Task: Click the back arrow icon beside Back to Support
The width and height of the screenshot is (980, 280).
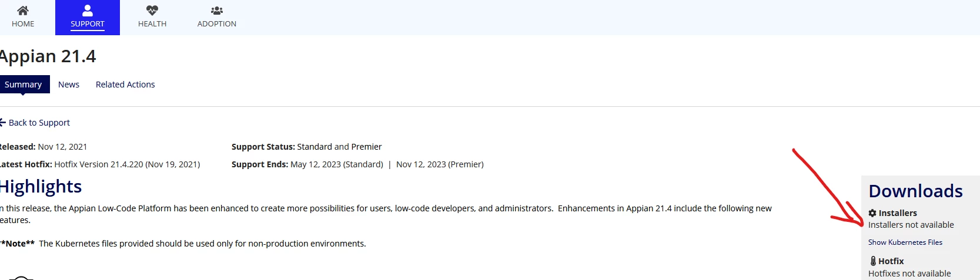Action: pos(2,123)
